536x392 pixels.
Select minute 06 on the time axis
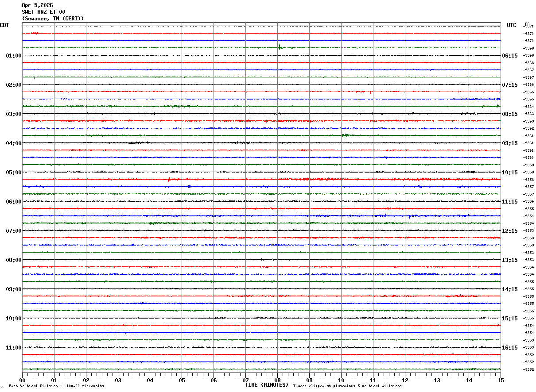click(214, 380)
